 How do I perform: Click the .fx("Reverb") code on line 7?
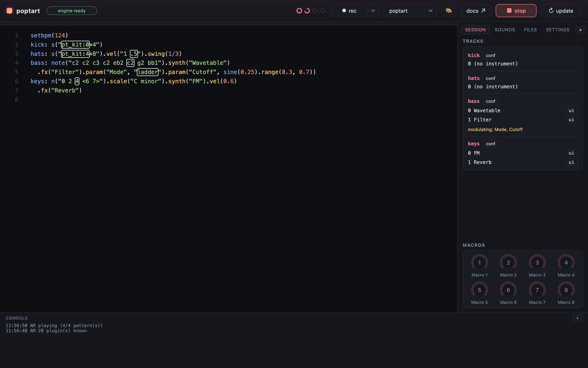pos(60,91)
